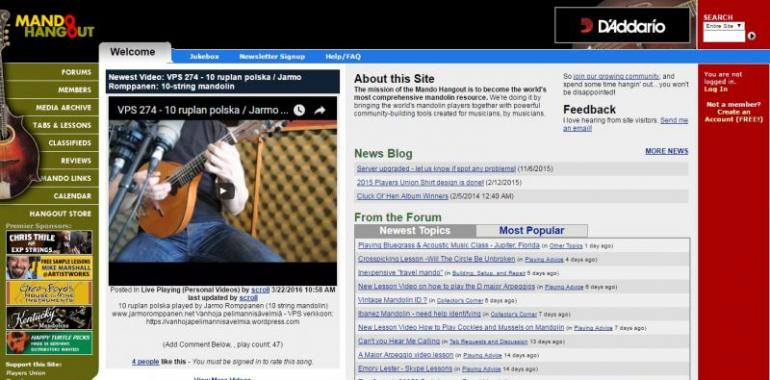The width and height of the screenshot is (770, 380).
Task: Open Calendar from the sidebar
Action: click(73, 196)
